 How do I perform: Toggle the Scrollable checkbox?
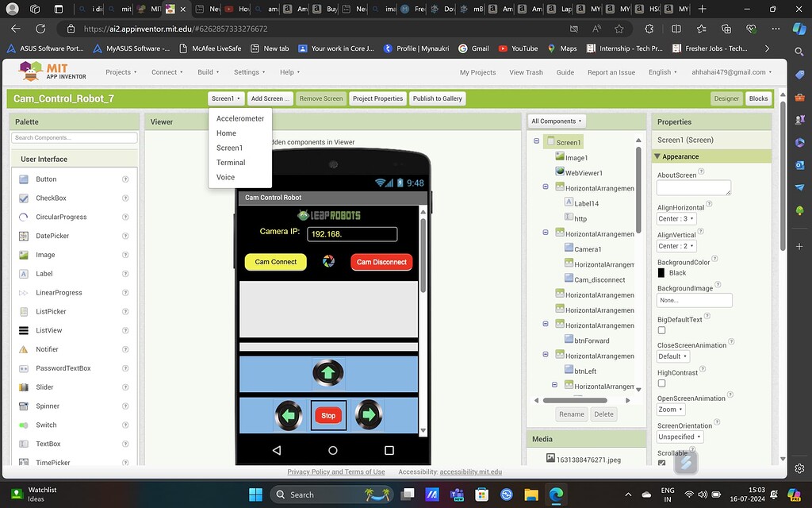click(x=661, y=463)
